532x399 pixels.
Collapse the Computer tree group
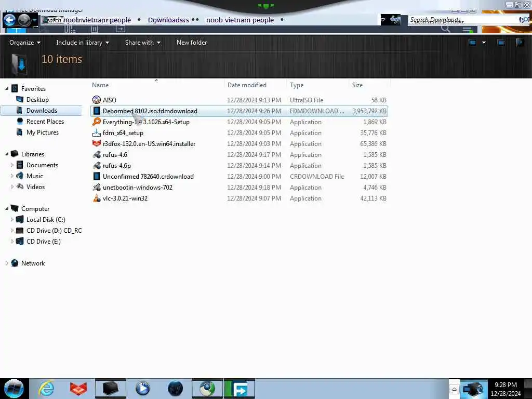click(x=7, y=209)
